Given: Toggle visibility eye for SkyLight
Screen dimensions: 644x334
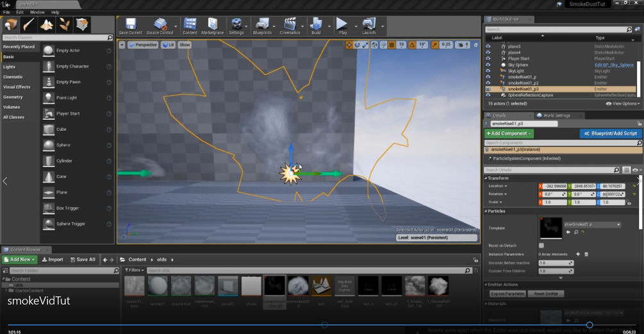Looking at the screenshot, I should [488, 71].
